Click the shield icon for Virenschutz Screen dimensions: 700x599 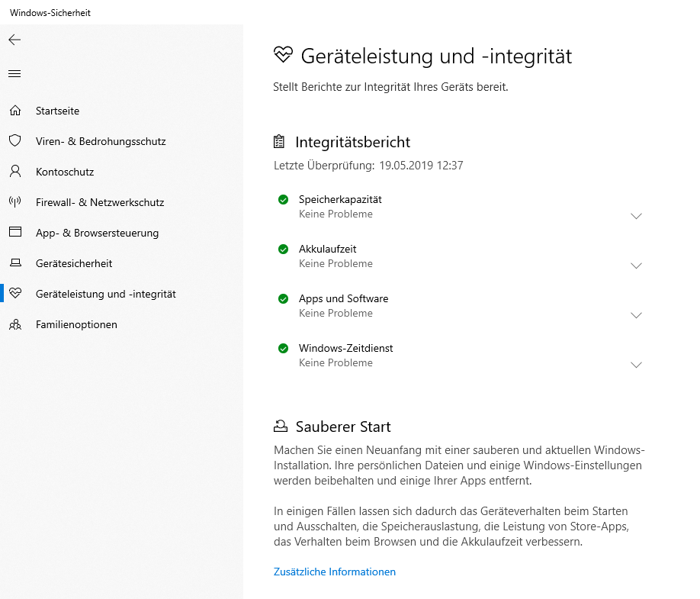[x=14, y=141]
